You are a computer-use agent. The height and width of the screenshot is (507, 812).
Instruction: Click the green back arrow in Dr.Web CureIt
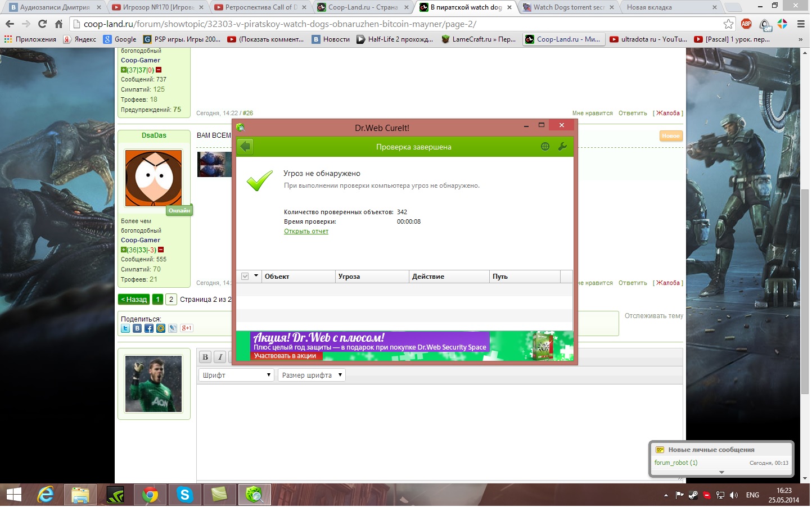(245, 147)
